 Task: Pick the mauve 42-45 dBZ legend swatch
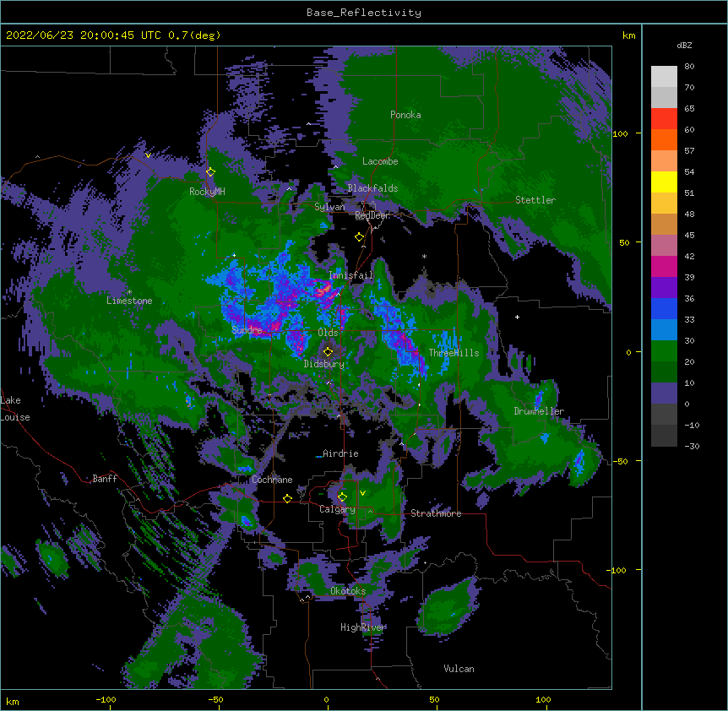664,246
